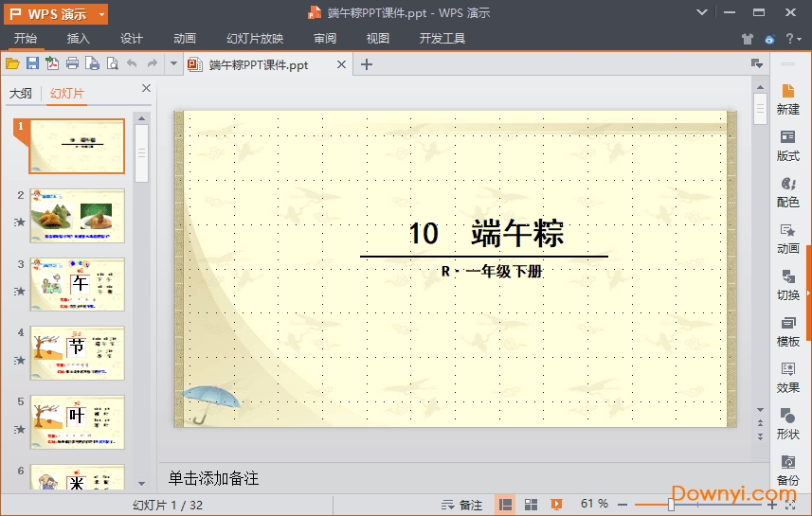Close the 端午粽PPT课件.ppt document tab
Viewport: 812px width, 516px height.
click(x=341, y=64)
